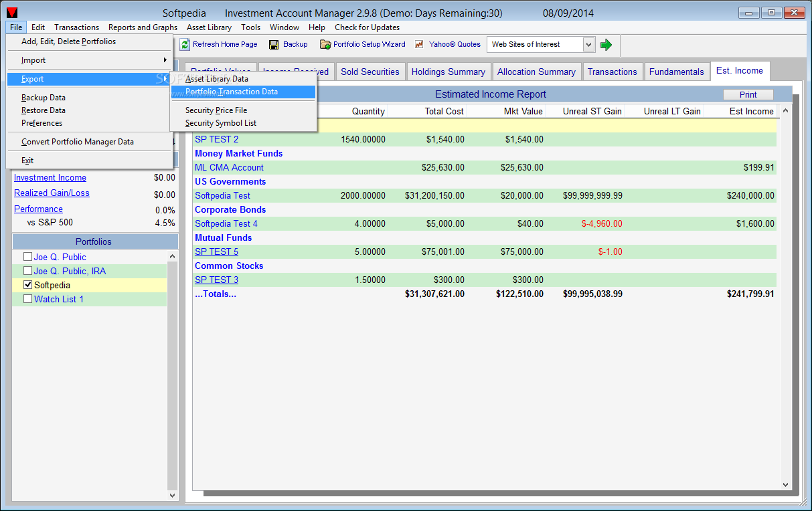The height and width of the screenshot is (511, 812).
Task: Click the report scroll-up arrow
Action: coord(786,110)
